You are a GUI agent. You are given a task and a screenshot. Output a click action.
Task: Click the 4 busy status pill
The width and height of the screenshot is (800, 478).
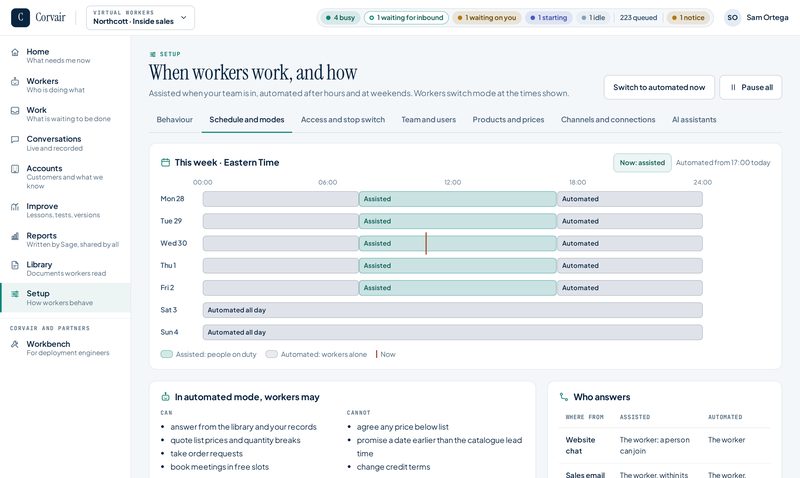[x=340, y=17]
